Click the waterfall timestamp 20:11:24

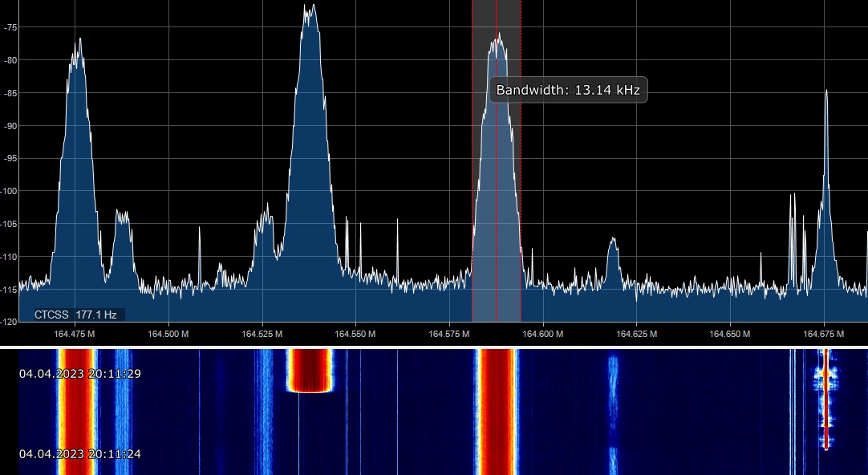click(x=79, y=454)
